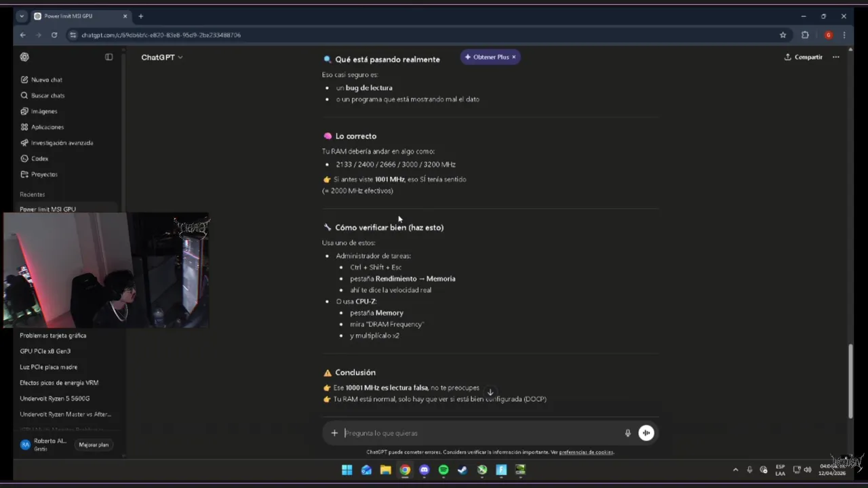This screenshot has width=868, height=488.
Task: Bookmark this page with the star icon
Action: (783, 35)
